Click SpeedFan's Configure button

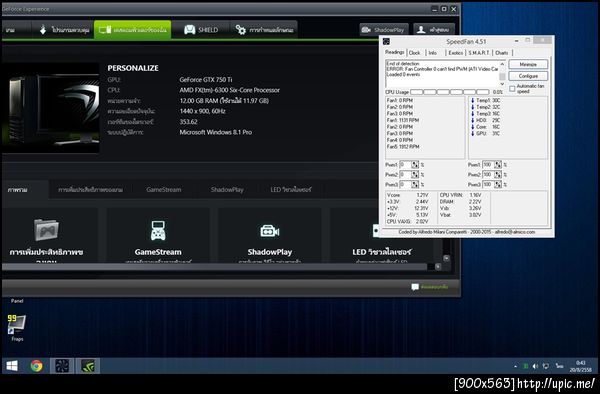(528, 76)
